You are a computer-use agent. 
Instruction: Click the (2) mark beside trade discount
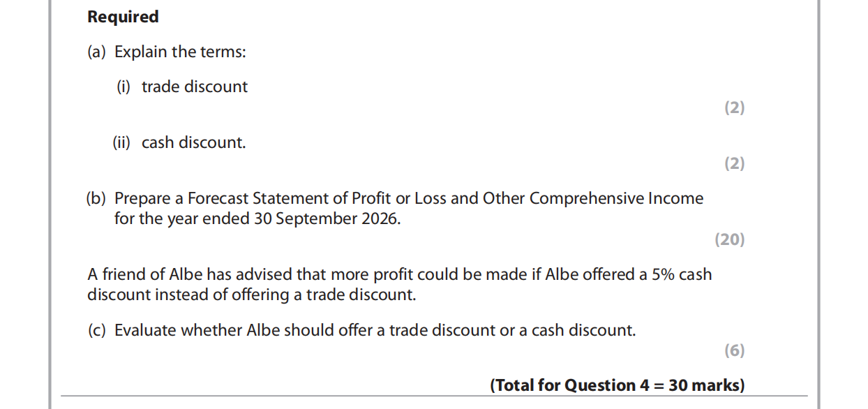(734, 107)
